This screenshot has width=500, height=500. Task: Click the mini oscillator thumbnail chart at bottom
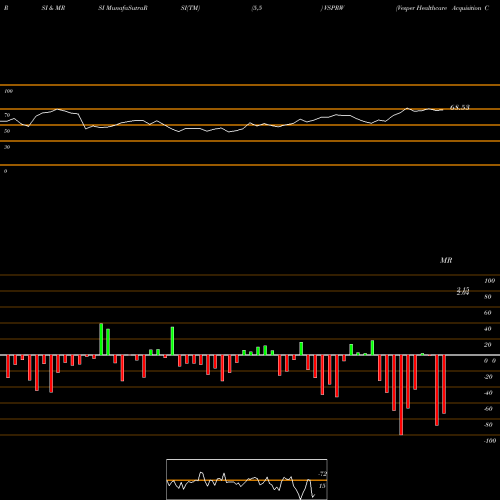[247, 479]
